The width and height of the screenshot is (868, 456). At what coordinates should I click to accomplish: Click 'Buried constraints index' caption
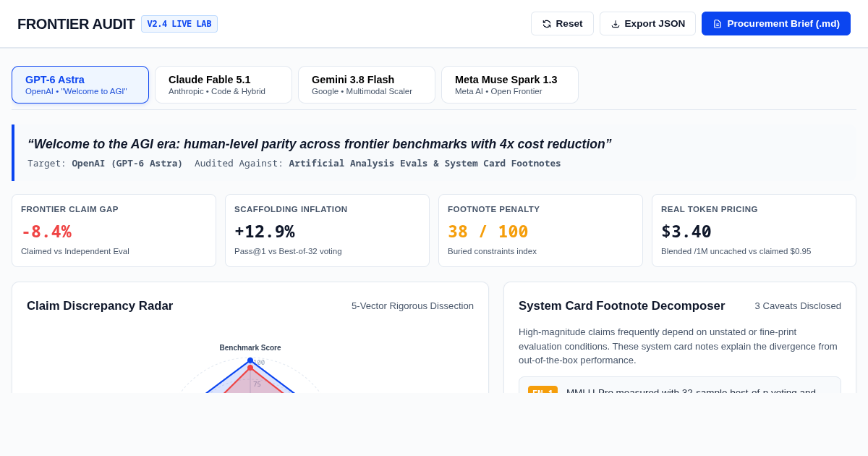[492, 251]
